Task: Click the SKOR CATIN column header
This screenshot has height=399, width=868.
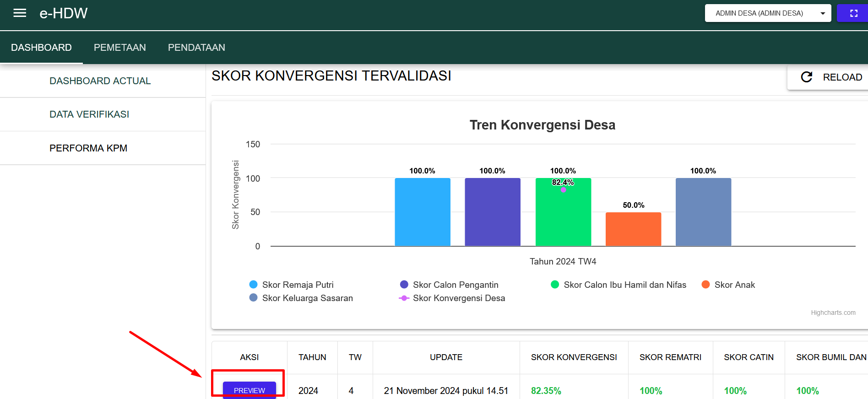Action: 749,357
